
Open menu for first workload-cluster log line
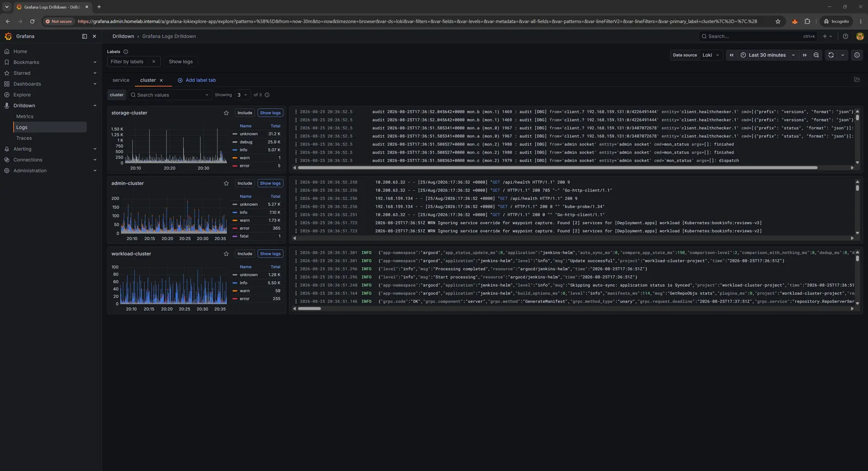(296, 253)
